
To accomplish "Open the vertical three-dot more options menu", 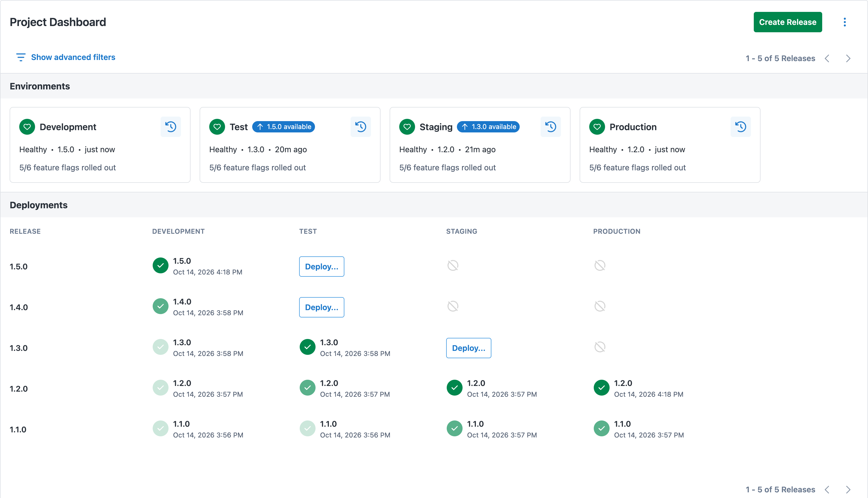I will point(845,22).
